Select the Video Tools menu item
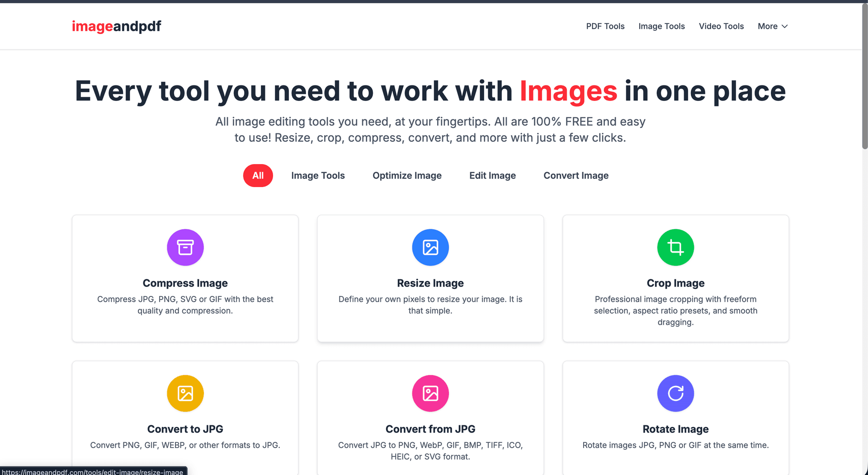 (721, 26)
